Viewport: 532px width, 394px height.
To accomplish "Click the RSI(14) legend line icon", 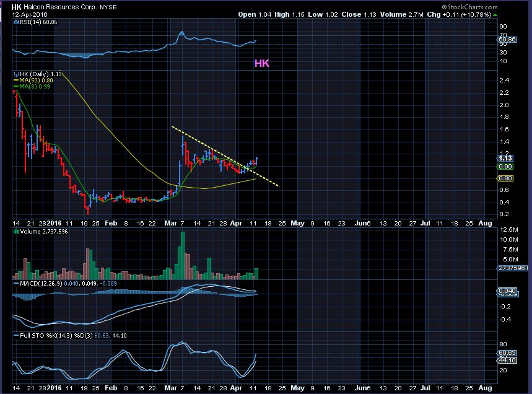I will 15,22.
